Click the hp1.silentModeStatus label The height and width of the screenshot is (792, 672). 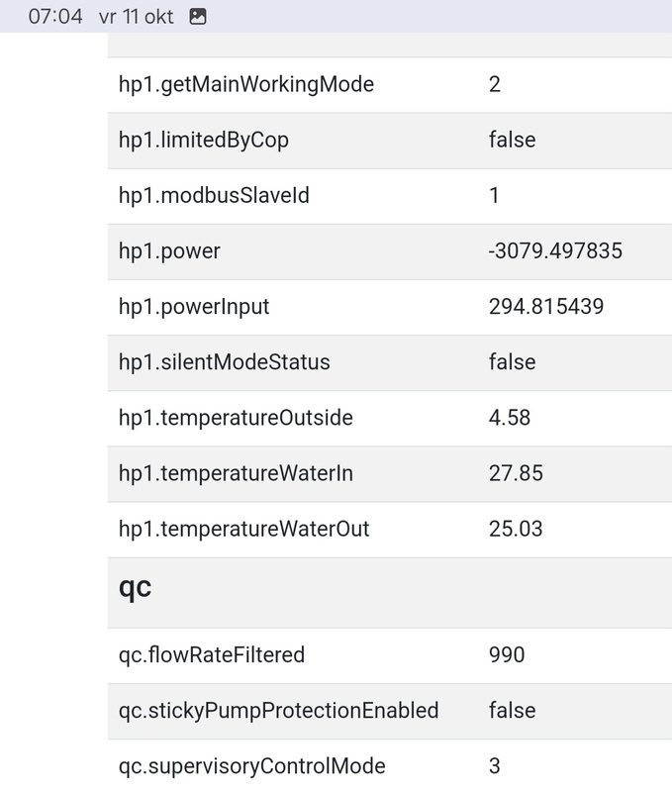(225, 361)
